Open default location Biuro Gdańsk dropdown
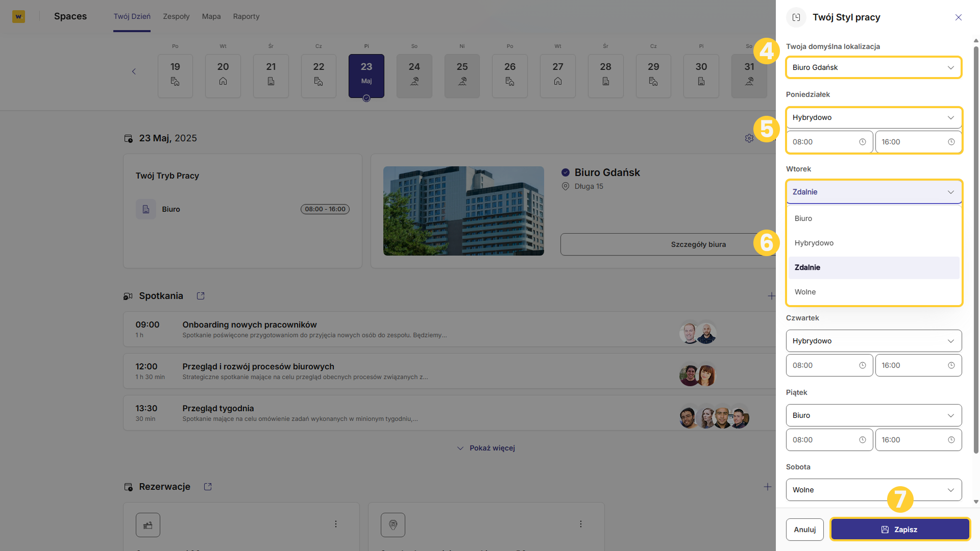Screen dimensions: 980x551 874,67
